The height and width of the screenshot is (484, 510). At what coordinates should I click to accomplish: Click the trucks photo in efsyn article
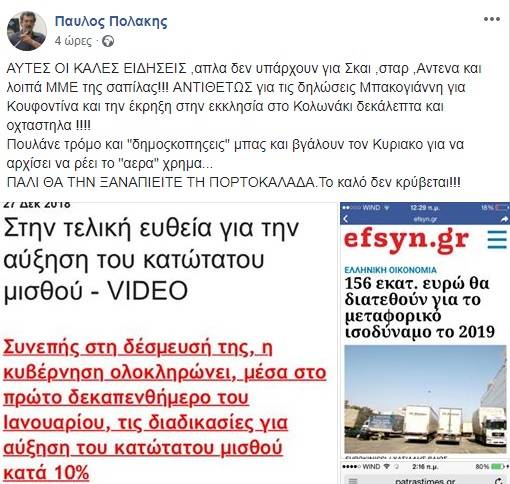tap(425, 399)
